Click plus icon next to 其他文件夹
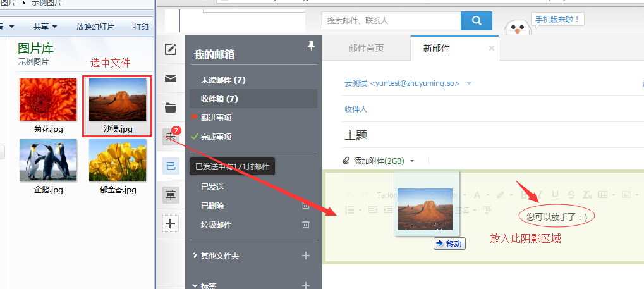Screen dimensions: 644x289 tap(306, 255)
